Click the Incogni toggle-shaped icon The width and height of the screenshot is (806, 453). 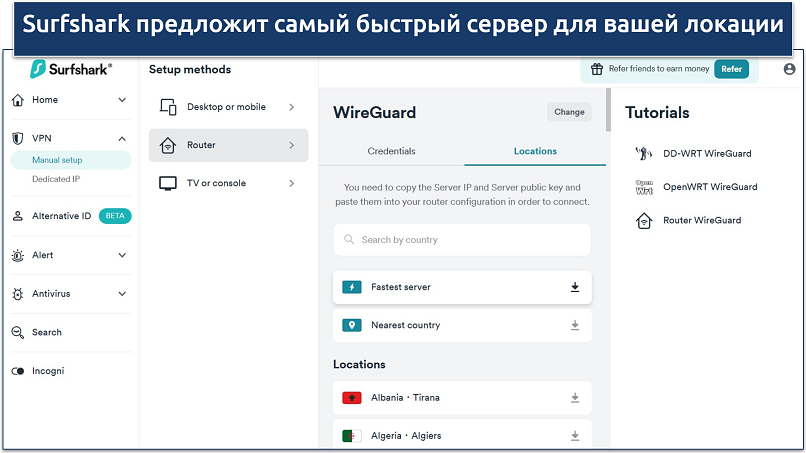tap(18, 371)
